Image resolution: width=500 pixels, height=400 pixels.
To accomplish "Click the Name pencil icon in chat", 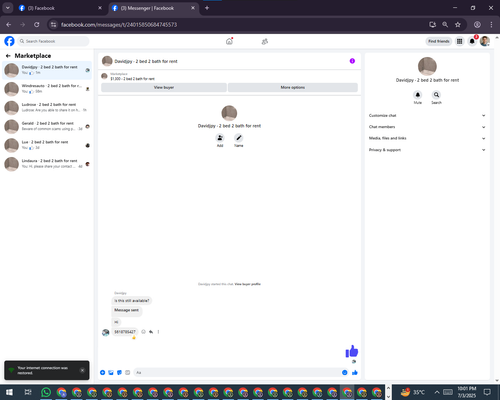I will tap(238, 138).
